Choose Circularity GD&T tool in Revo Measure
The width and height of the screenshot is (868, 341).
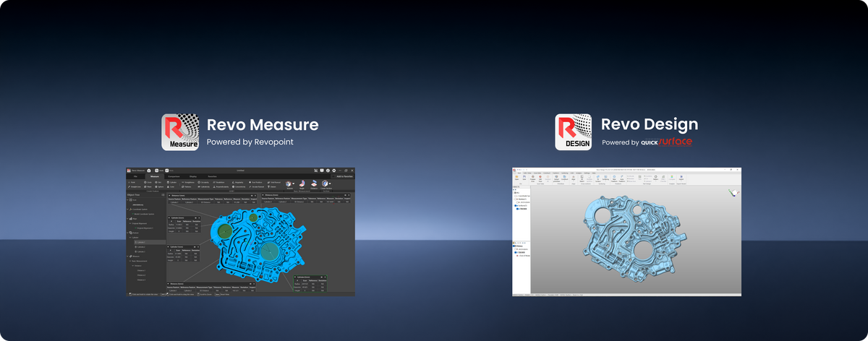pos(203,182)
